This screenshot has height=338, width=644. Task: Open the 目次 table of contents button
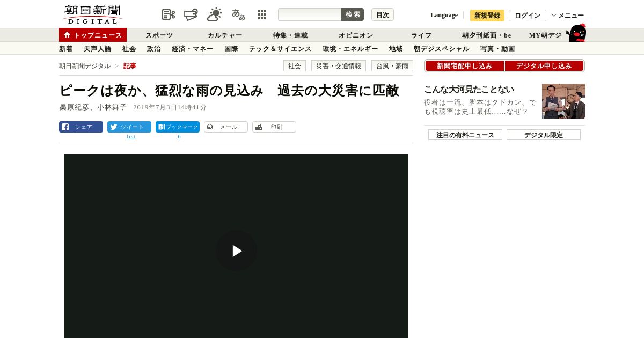[x=383, y=14]
